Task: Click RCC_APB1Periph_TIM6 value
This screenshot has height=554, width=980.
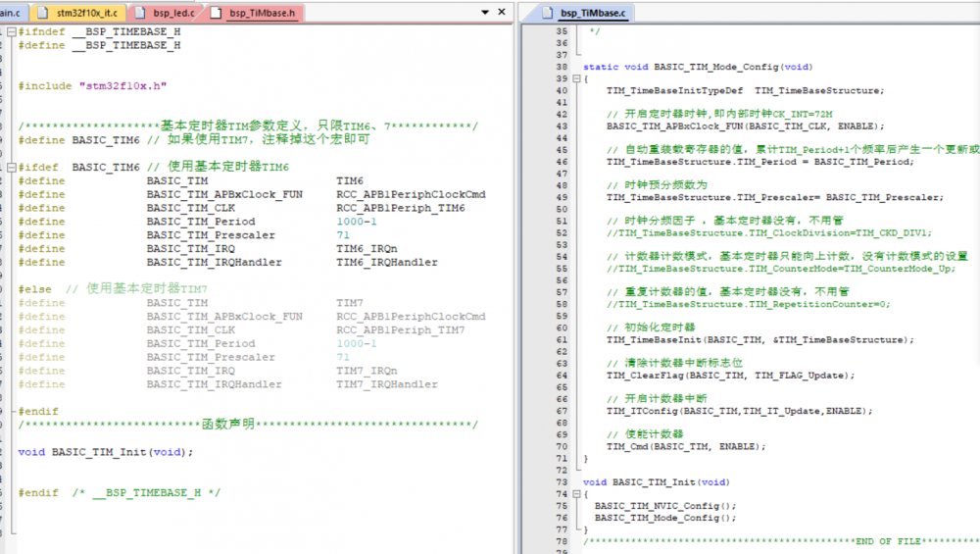Action: [x=400, y=208]
